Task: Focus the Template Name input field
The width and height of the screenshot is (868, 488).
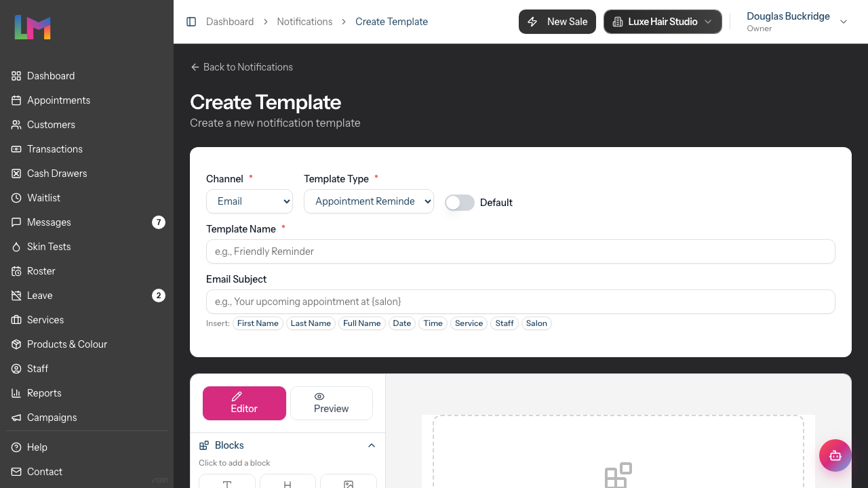Action: (521, 251)
